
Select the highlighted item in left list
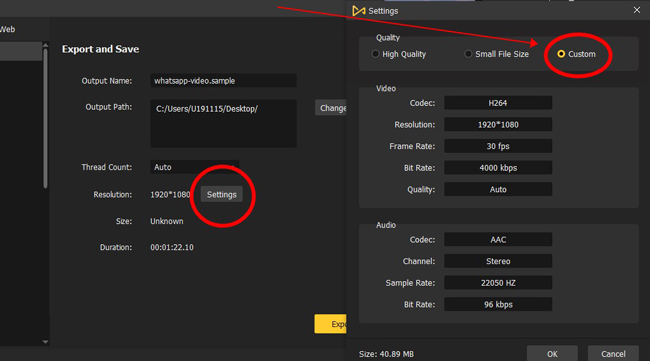point(21,51)
